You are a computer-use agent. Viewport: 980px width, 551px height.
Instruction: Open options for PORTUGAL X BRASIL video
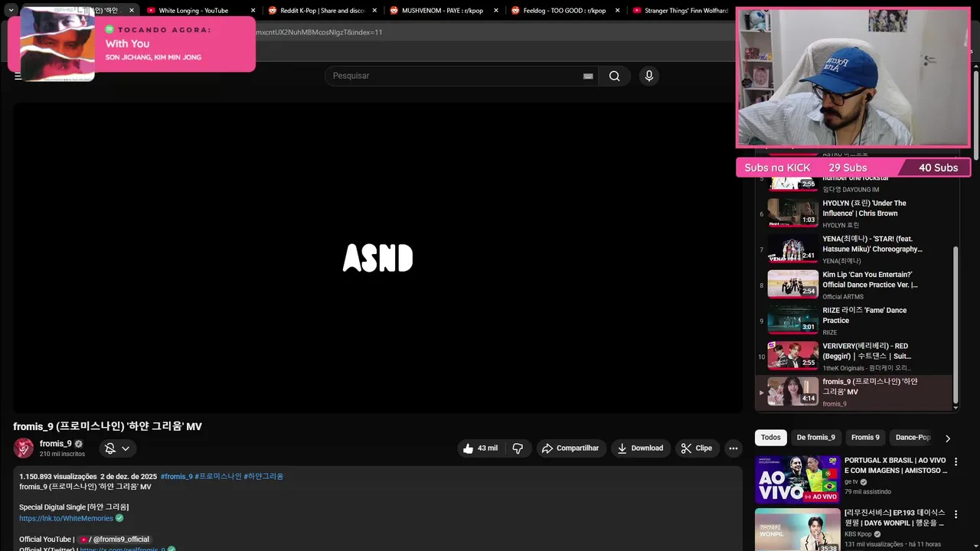click(955, 461)
